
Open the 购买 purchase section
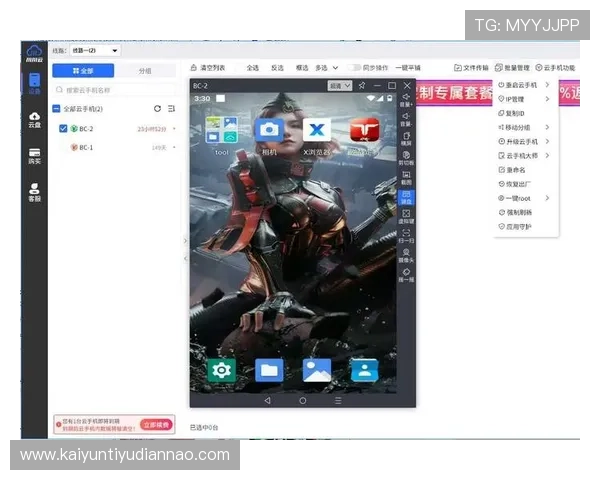pyautogui.click(x=34, y=156)
